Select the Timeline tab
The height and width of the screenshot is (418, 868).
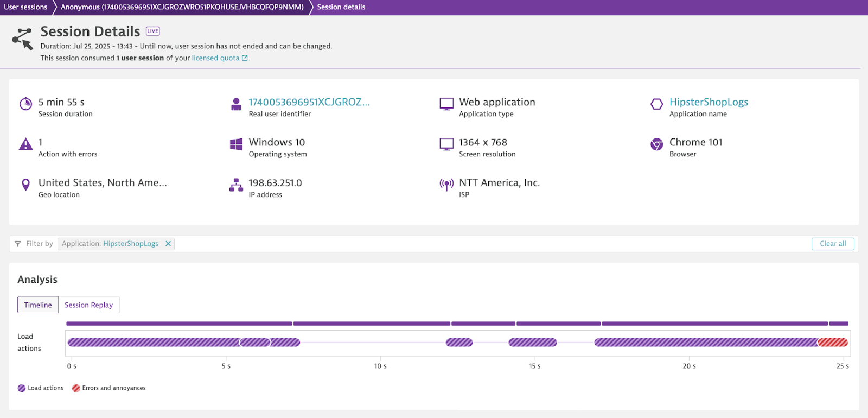coord(38,305)
